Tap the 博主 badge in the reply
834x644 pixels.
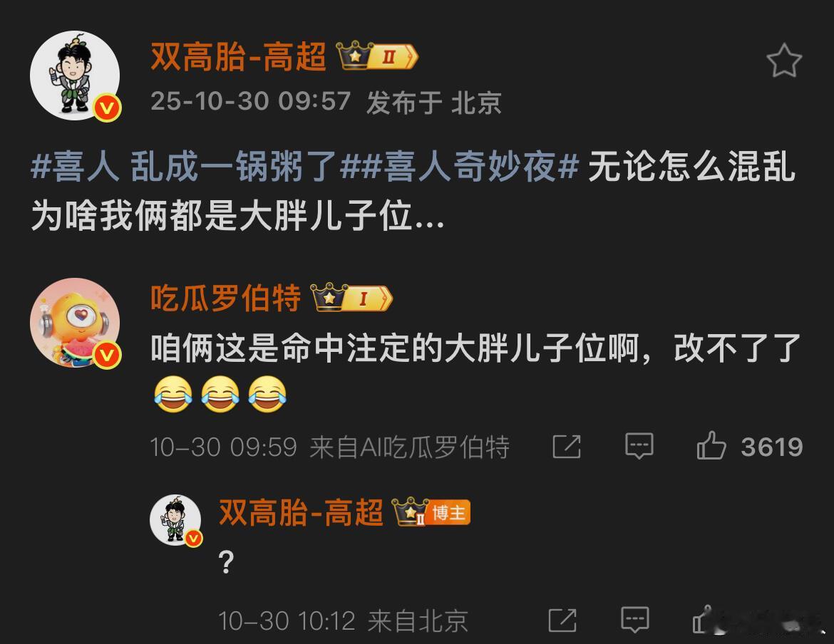point(450,513)
